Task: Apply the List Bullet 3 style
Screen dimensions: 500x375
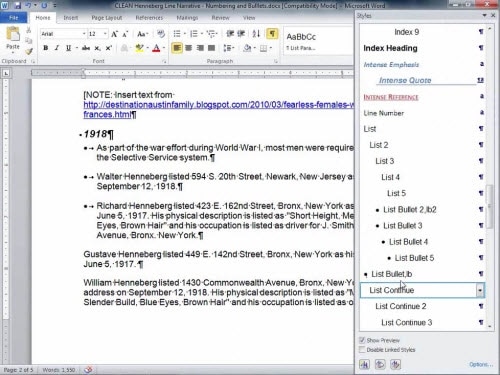Action: 422,226
